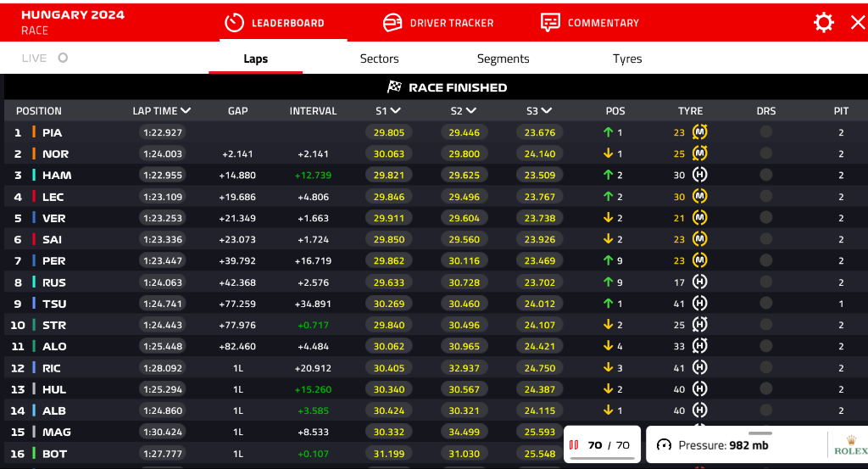Click VER's medium tyre icon
This screenshot has width=868, height=469.
tap(699, 218)
